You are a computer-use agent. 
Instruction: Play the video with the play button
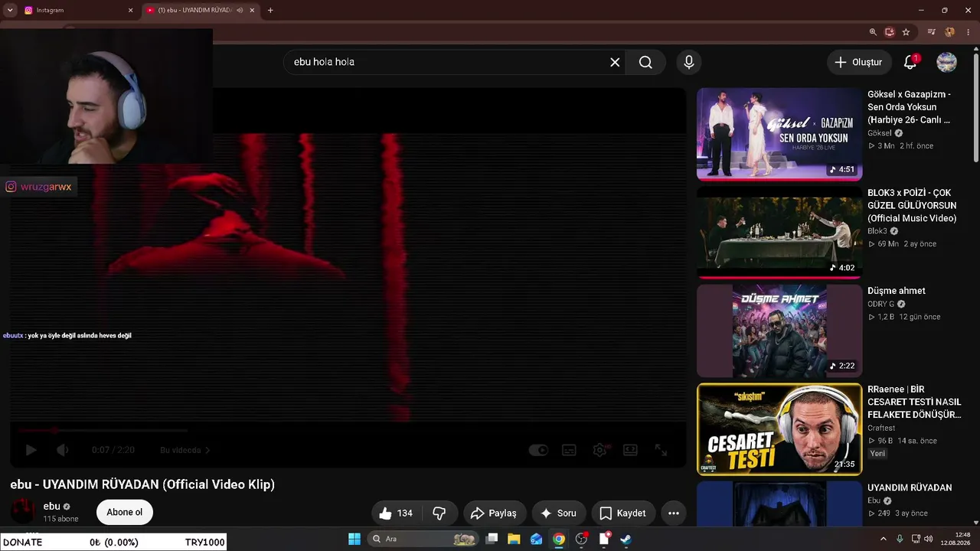31,450
